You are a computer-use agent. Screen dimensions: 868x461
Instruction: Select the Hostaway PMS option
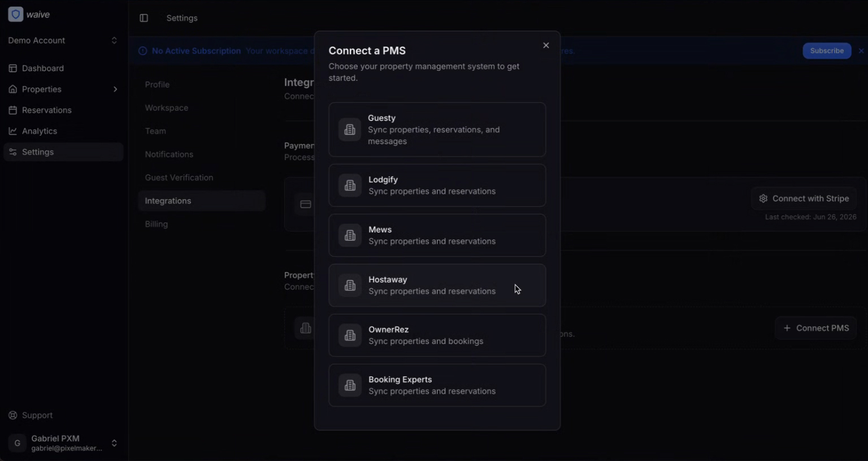pyautogui.click(x=437, y=286)
